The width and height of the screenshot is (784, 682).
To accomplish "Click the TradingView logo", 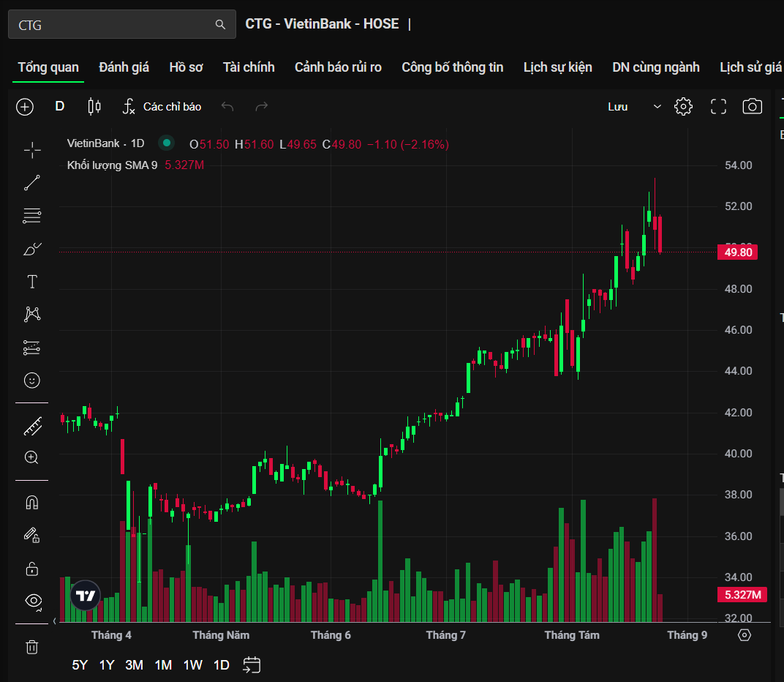I will coord(86,596).
